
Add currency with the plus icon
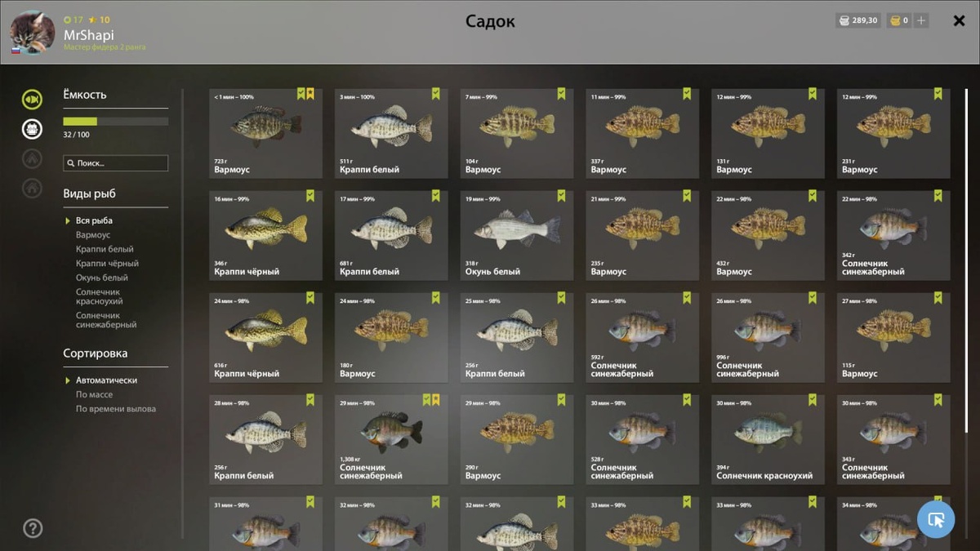[921, 20]
